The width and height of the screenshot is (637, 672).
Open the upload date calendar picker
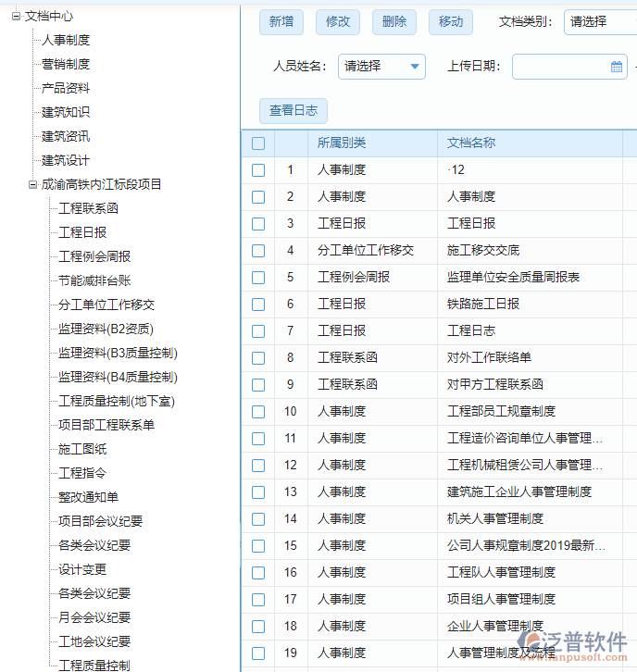tap(617, 67)
